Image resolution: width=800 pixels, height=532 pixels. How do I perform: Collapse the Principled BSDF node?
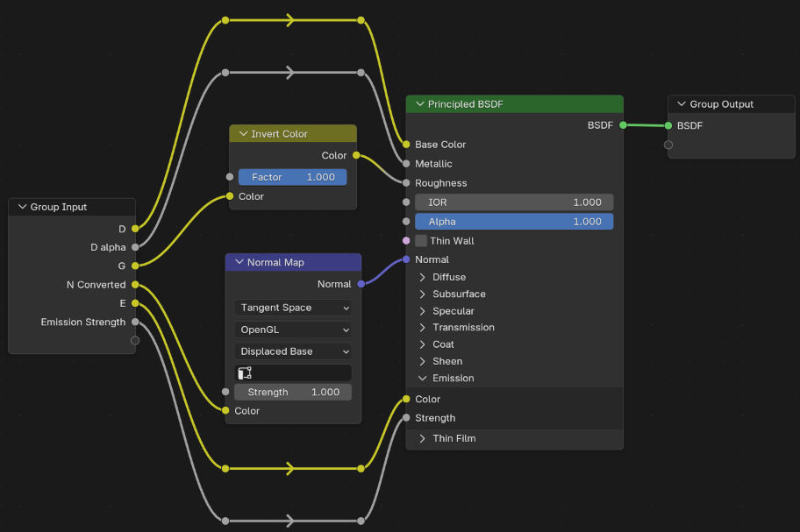pos(420,104)
